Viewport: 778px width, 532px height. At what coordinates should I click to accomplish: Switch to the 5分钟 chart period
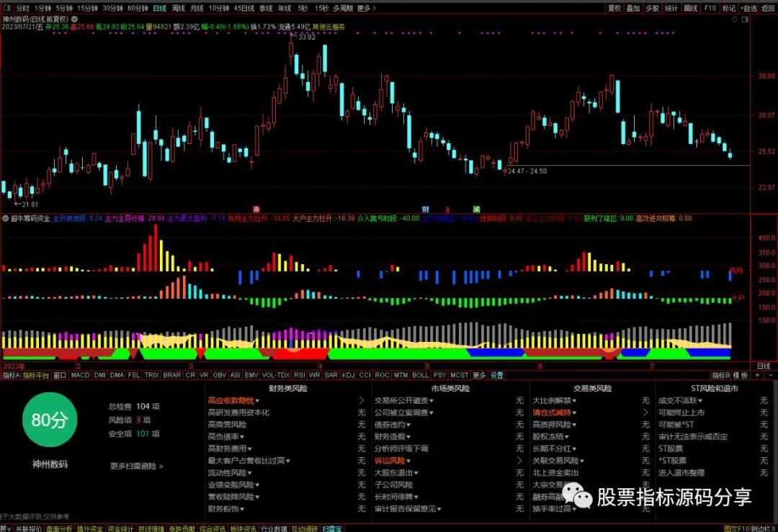click(64, 8)
